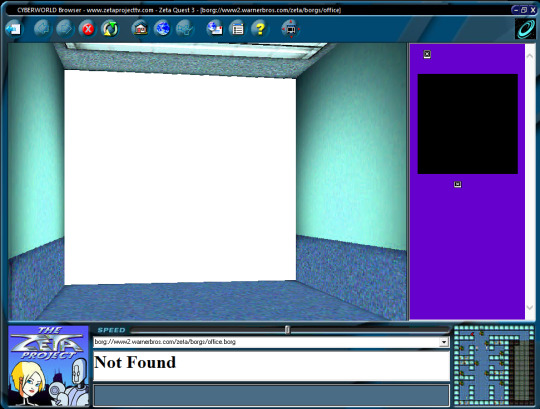Click the broken image icon in purple panel
This screenshot has width=540, height=409.
point(427,54)
